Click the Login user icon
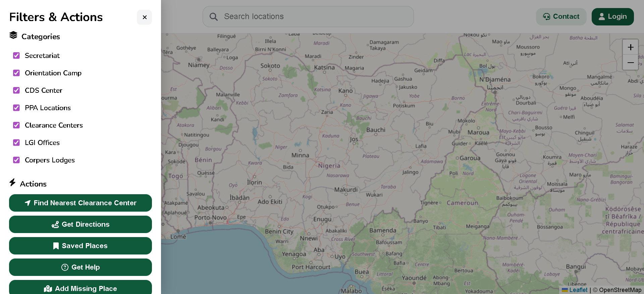The width and height of the screenshot is (644, 294). [x=602, y=17]
